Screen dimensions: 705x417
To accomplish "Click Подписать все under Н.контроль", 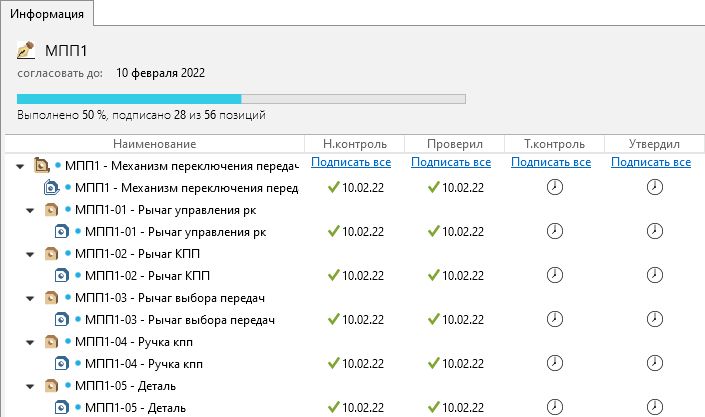I will pyautogui.click(x=351, y=162).
